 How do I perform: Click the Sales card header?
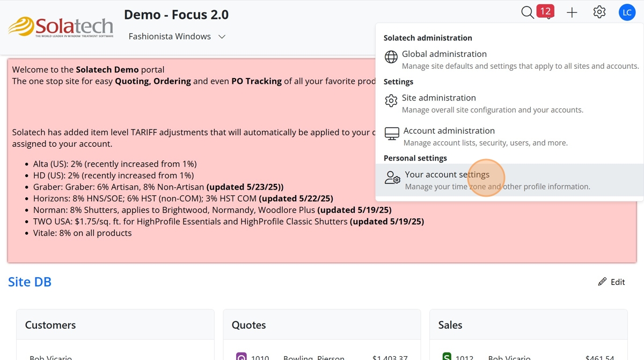coord(529,325)
